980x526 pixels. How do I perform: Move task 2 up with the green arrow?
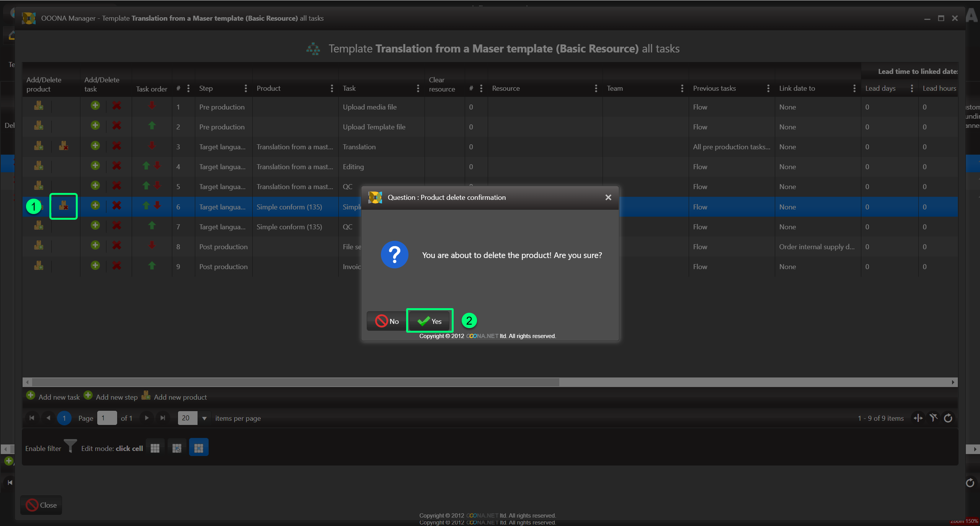152,126
